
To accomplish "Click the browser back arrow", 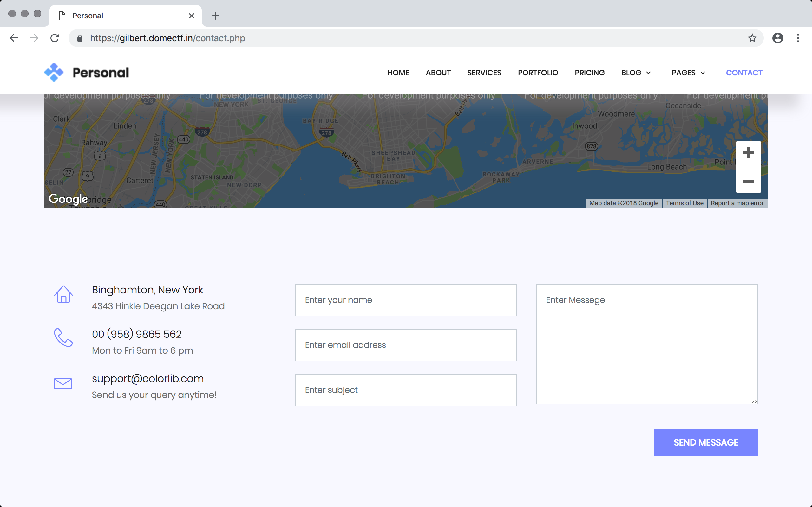I will click(14, 38).
